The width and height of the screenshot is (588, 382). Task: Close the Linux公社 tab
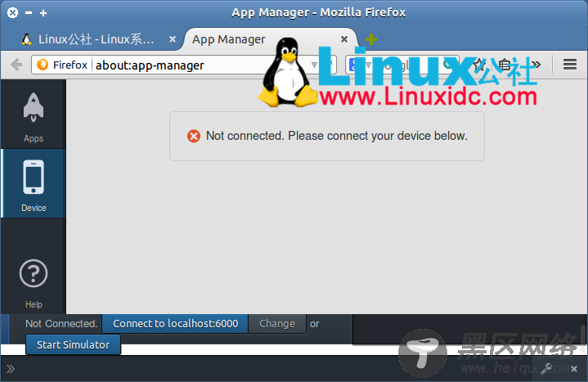pos(173,39)
